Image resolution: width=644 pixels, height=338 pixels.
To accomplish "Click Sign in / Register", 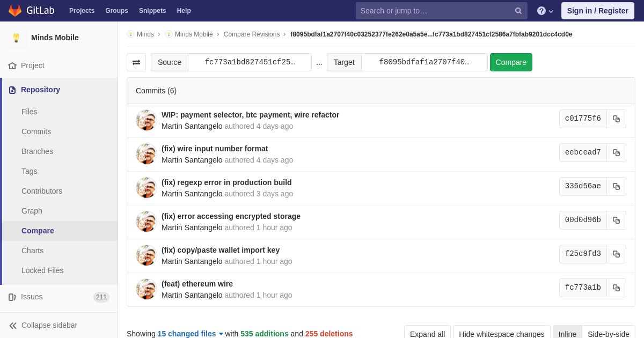I will click(597, 11).
